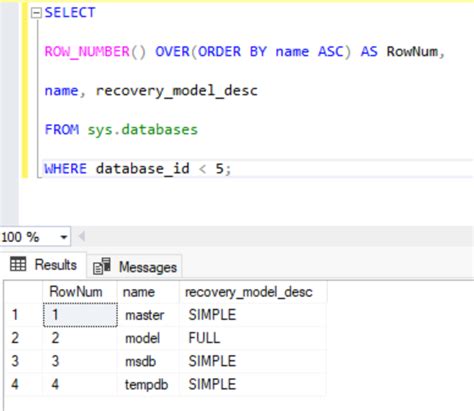This screenshot has height=411, width=474.
Task: Click the ORDER keyword in OVER clause
Action: 219,52
